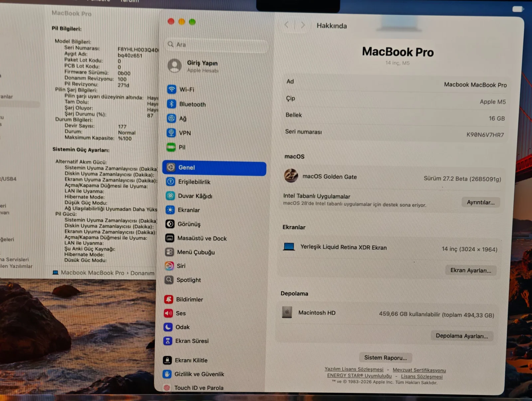532x401 pixels.
Task: Select Macintosh HD storage row
Action: (x=388, y=313)
